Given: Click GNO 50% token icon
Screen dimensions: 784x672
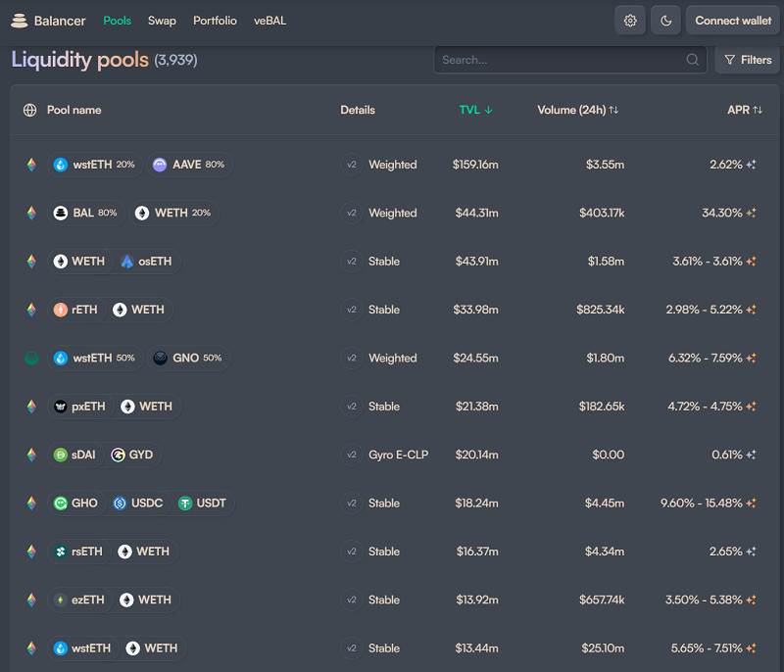Looking at the screenshot, I should point(160,358).
